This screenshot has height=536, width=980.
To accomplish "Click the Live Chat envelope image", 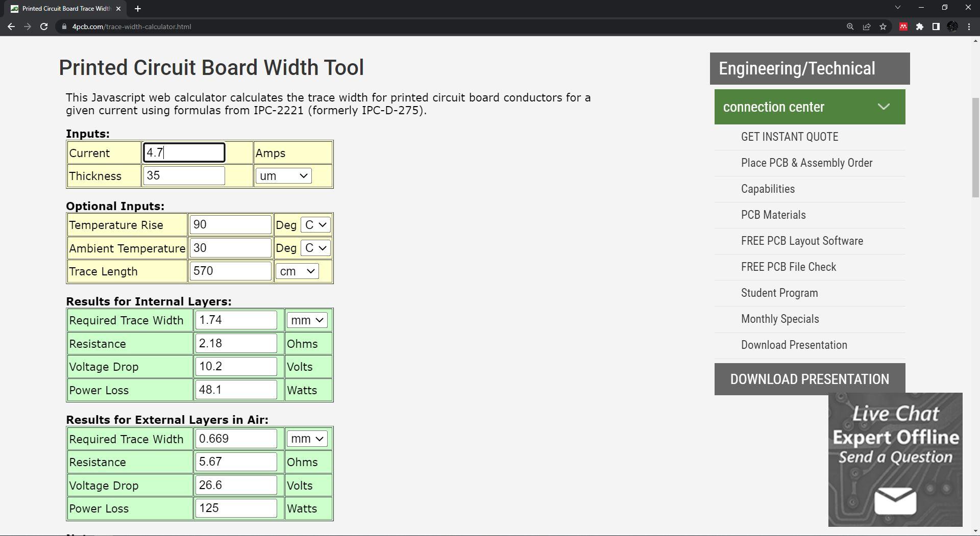I will point(895,501).
